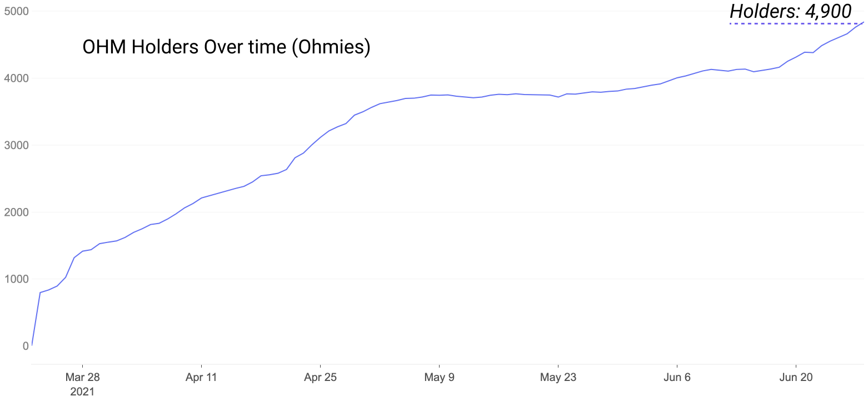Click the final data point at the line's right end
Viewport: 868px width, 401px height.
pyautogui.click(x=864, y=22)
